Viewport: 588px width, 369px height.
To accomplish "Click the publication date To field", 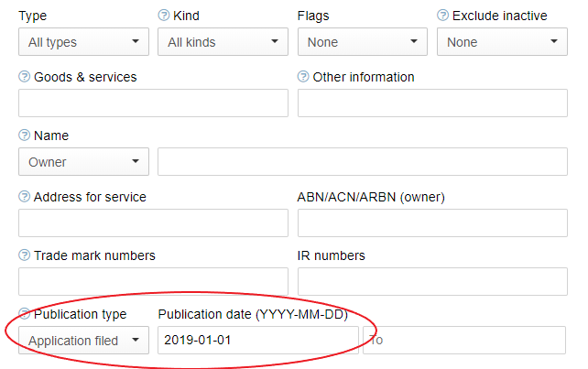I will (x=464, y=341).
